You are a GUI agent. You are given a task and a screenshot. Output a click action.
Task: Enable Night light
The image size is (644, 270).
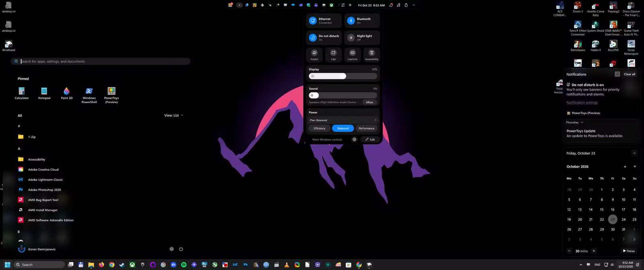tap(362, 37)
